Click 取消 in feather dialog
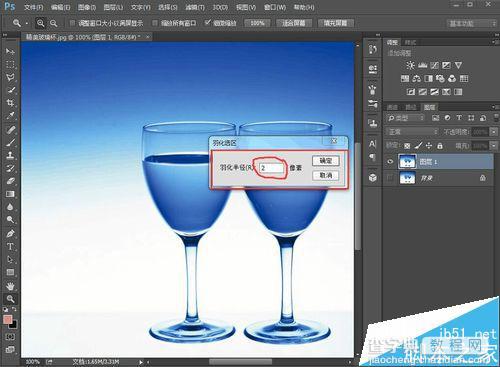500x367 pixels. pyautogui.click(x=325, y=175)
